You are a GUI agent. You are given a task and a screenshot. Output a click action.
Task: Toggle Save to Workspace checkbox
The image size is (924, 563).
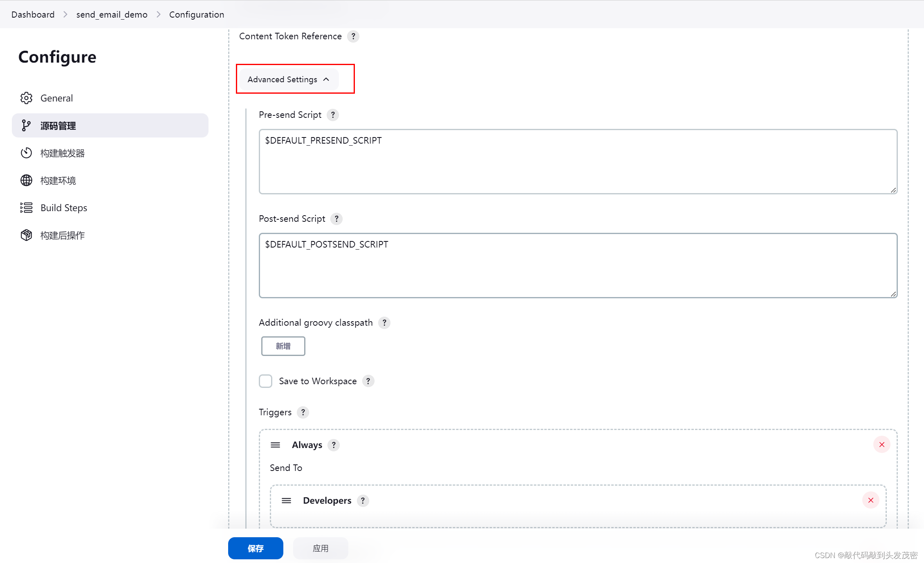point(265,381)
